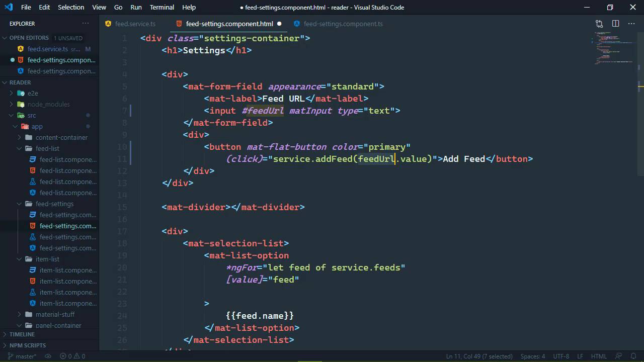The image size is (644, 362).
Task: Open the View menu
Action: pos(99,7)
